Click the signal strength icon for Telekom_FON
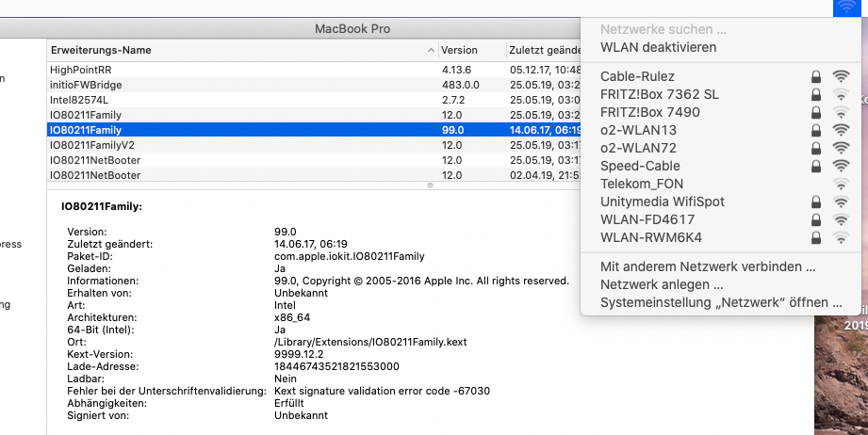868x435 pixels. coord(842,184)
